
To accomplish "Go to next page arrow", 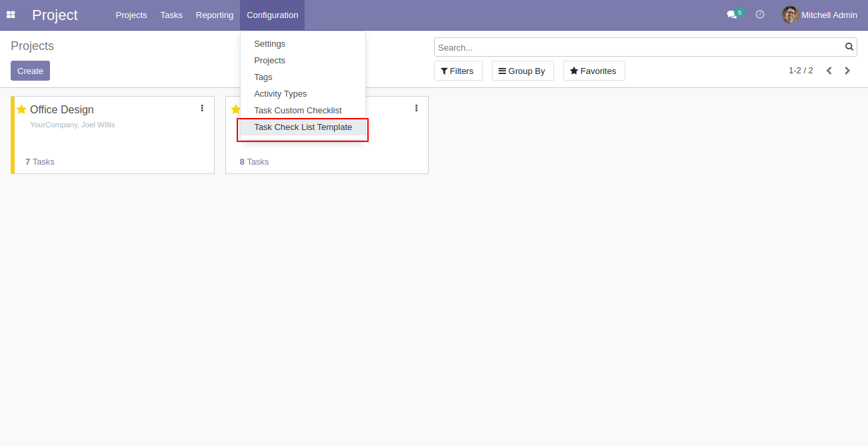I will (x=847, y=71).
